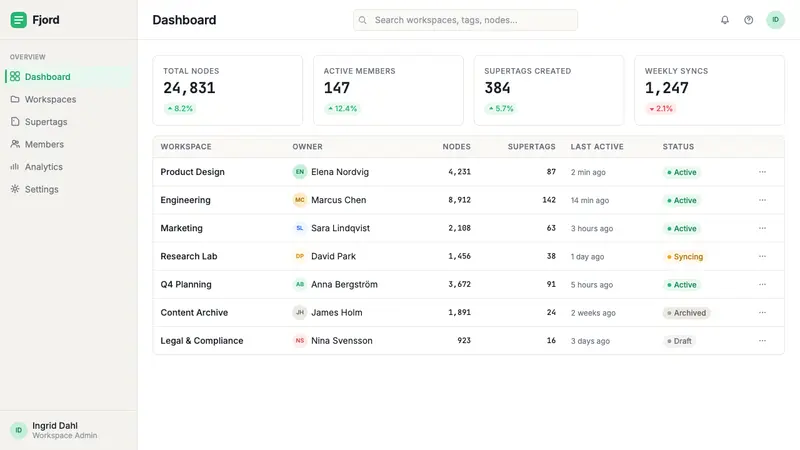Open the Q4 Planning workspace

[x=186, y=284]
